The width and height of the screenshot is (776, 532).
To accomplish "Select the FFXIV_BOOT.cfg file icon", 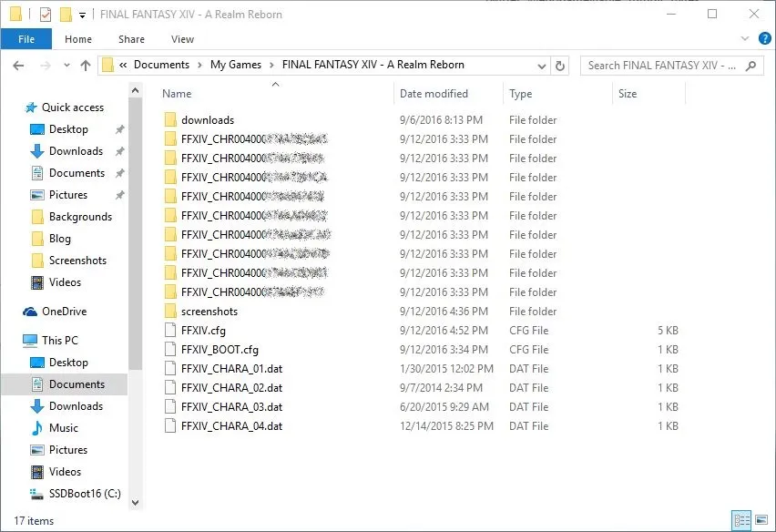I will click(x=170, y=350).
